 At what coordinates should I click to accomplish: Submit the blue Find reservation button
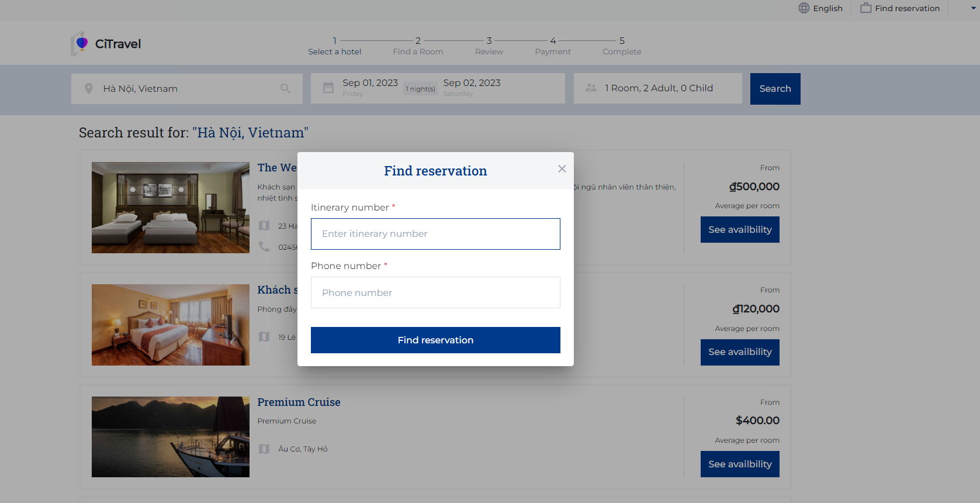[x=435, y=340]
